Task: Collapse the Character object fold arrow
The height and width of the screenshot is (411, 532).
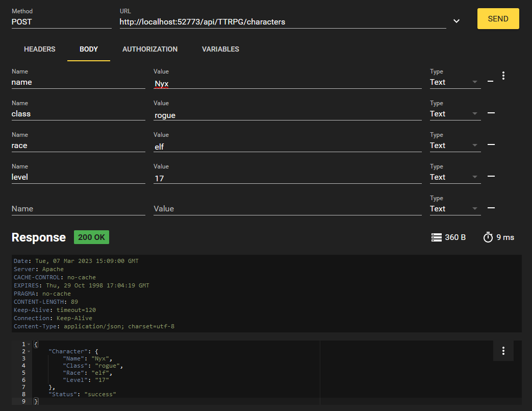Action: pos(29,352)
